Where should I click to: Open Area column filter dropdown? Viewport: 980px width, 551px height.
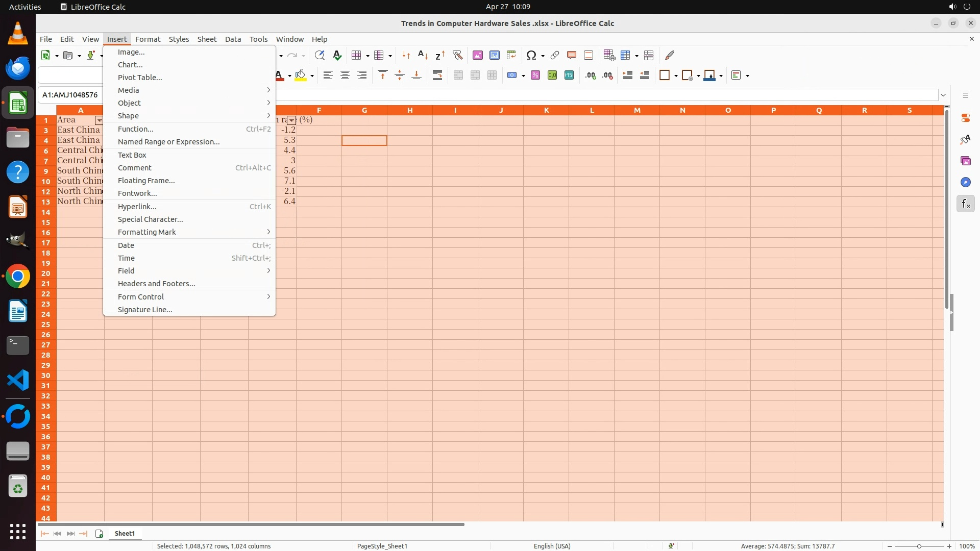point(99,120)
